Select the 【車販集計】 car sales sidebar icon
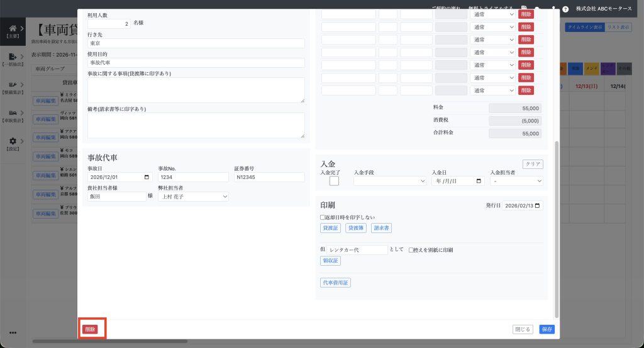This screenshot has width=644, height=348. pos(13,113)
